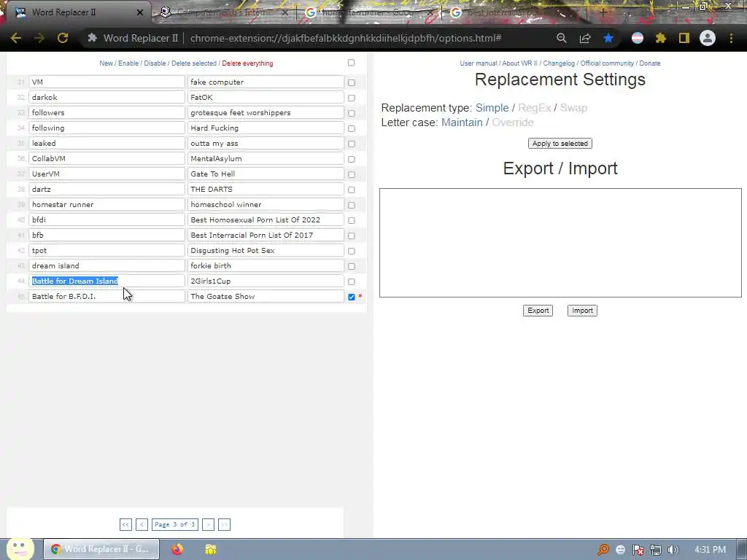Screen dimensions: 747x560
Task: Click the Delete selected link
Action: pyautogui.click(x=194, y=63)
